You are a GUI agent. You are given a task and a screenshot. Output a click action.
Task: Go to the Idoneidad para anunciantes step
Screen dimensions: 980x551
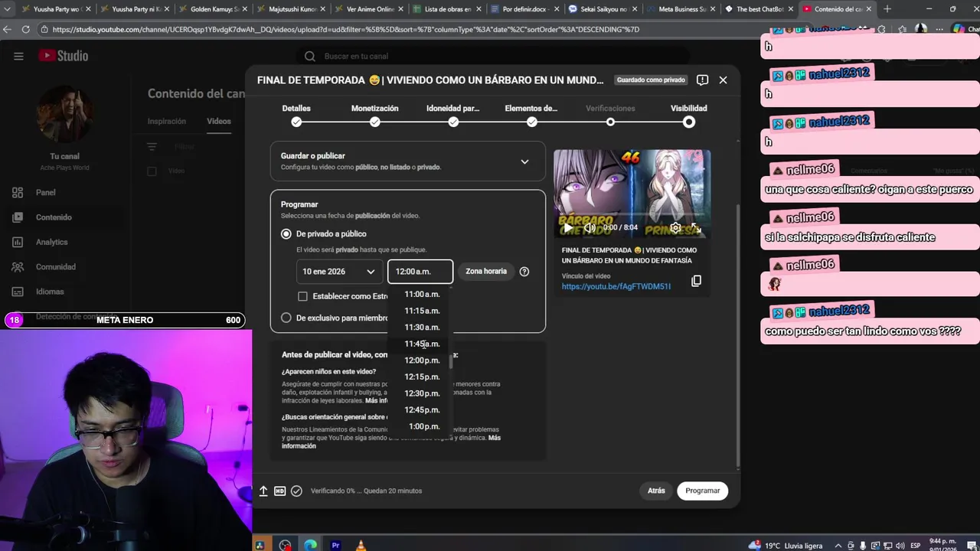point(452,115)
